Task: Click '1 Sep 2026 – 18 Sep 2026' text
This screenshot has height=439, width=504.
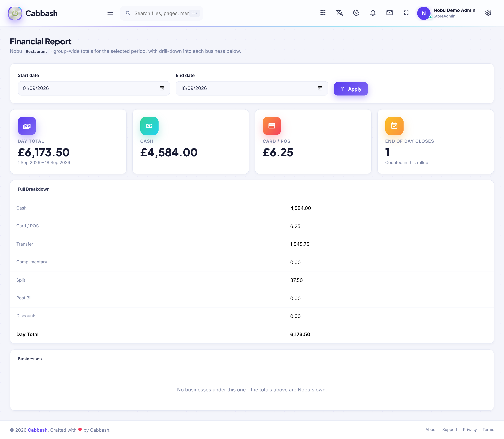Action: [x=44, y=163]
